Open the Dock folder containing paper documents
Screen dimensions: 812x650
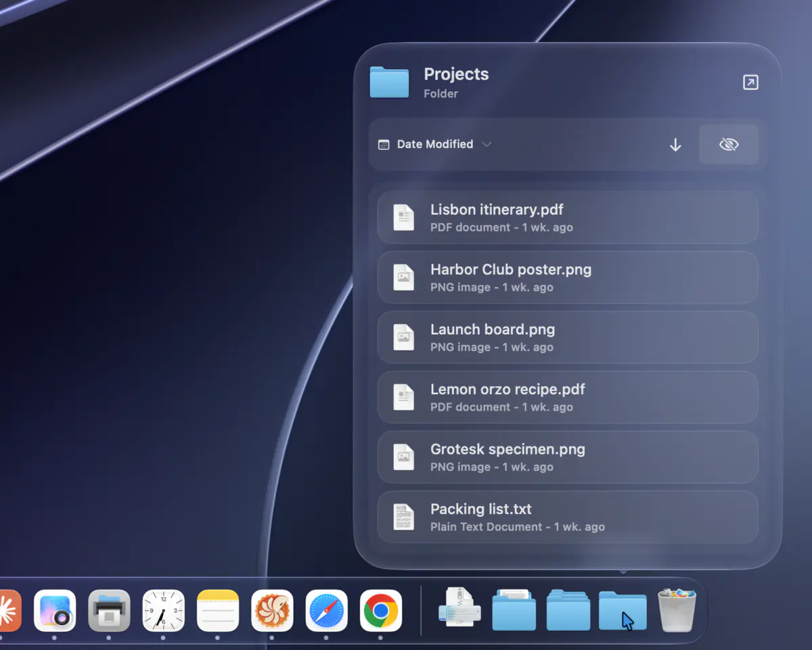coord(514,609)
